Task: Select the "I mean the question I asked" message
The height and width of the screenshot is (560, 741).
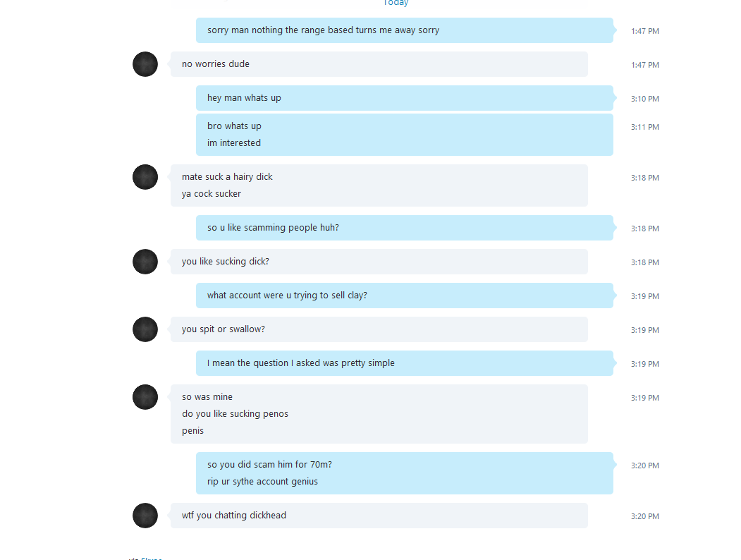Action: coord(405,363)
